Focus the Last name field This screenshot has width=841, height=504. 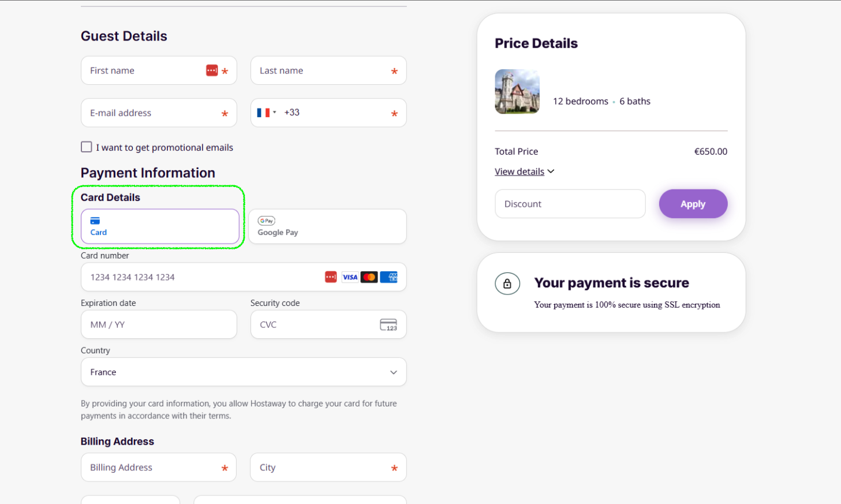coord(328,70)
